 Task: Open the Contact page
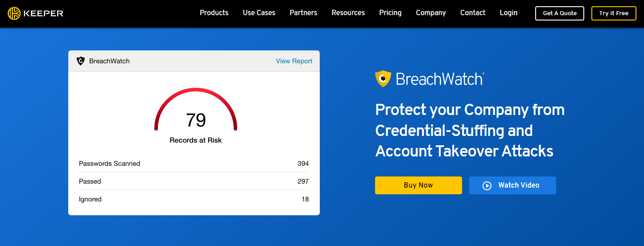click(473, 13)
